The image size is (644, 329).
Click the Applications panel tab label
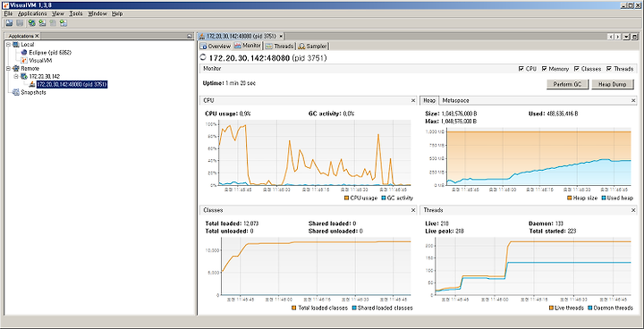click(x=21, y=36)
